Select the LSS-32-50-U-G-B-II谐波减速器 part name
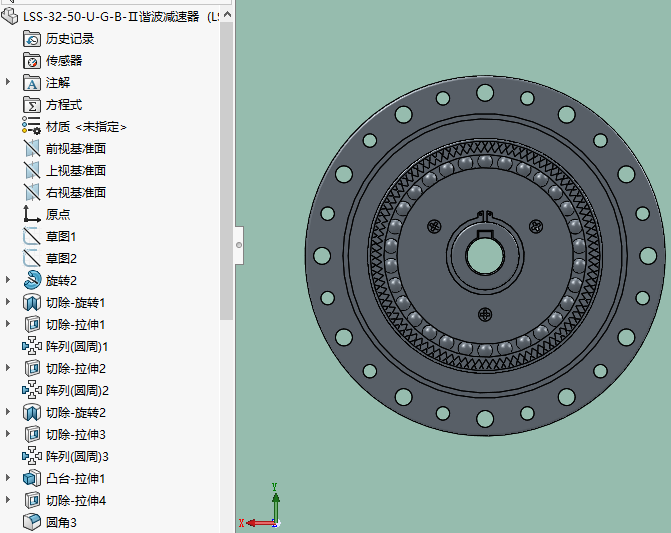The height and width of the screenshot is (533, 671). [111, 17]
